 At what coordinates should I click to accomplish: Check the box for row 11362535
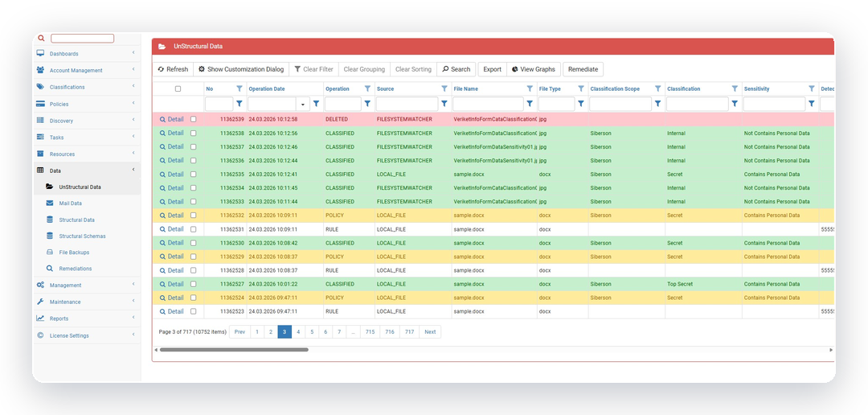193,174
